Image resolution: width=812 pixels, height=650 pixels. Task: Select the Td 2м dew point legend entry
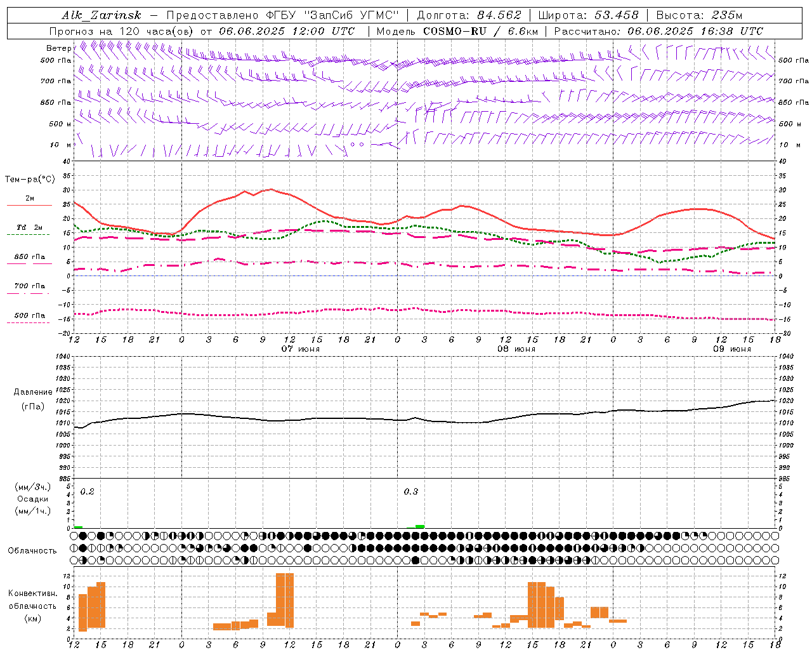coord(30,227)
